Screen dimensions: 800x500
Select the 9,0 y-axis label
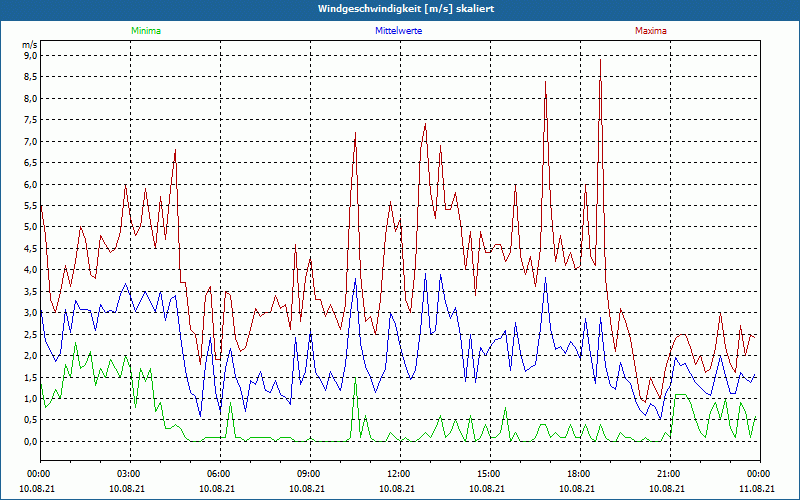click(x=29, y=56)
